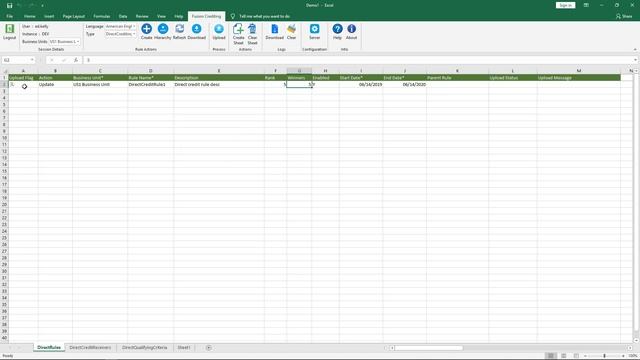Open the Page Layout ribbon tab
The image size is (640, 360).
tap(73, 16)
